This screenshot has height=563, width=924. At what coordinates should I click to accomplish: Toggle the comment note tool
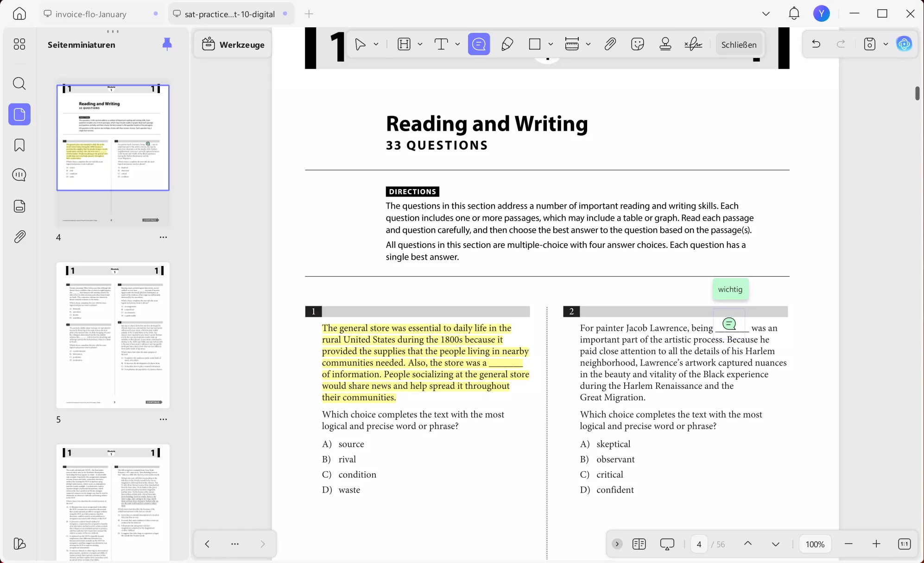tap(479, 44)
